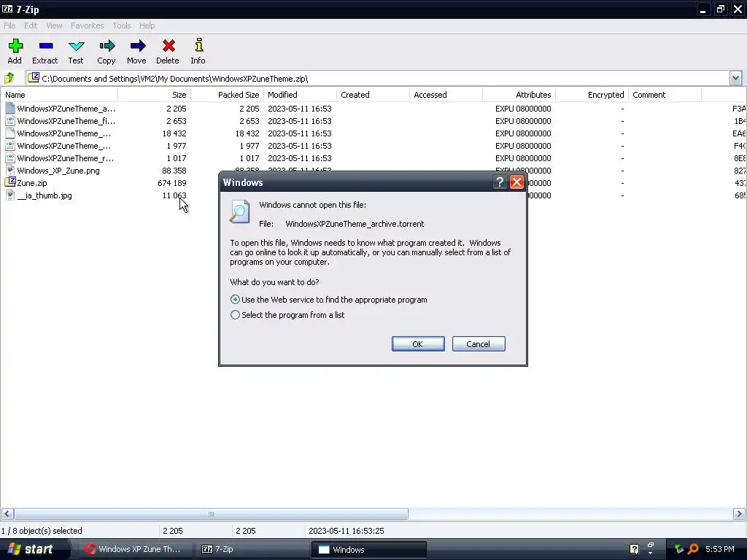Click the Extract toolbar icon

[x=46, y=46]
